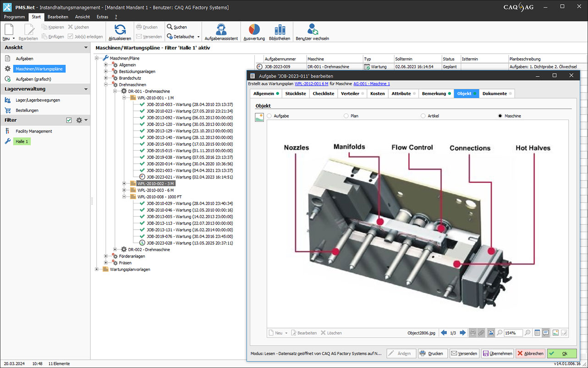This screenshot has height=368, width=588.
Task: Open the Bearbeiten menu
Action: click(58, 17)
